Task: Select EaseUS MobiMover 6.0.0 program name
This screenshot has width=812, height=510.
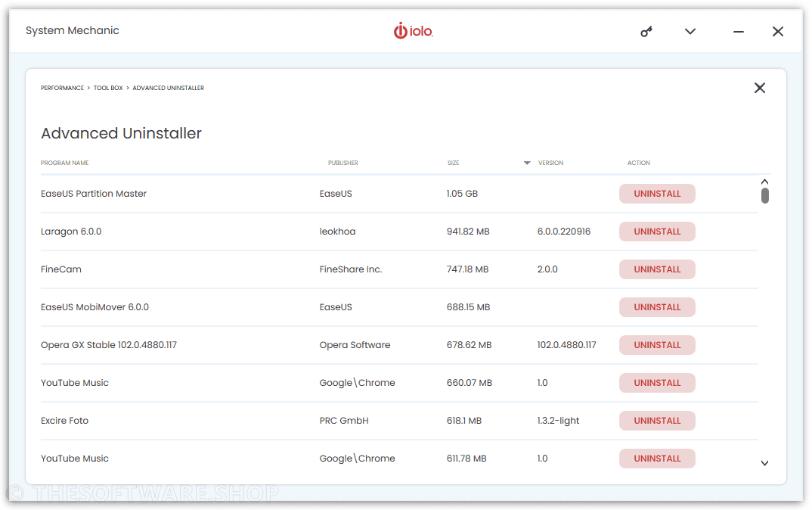Action: (95, 307)
